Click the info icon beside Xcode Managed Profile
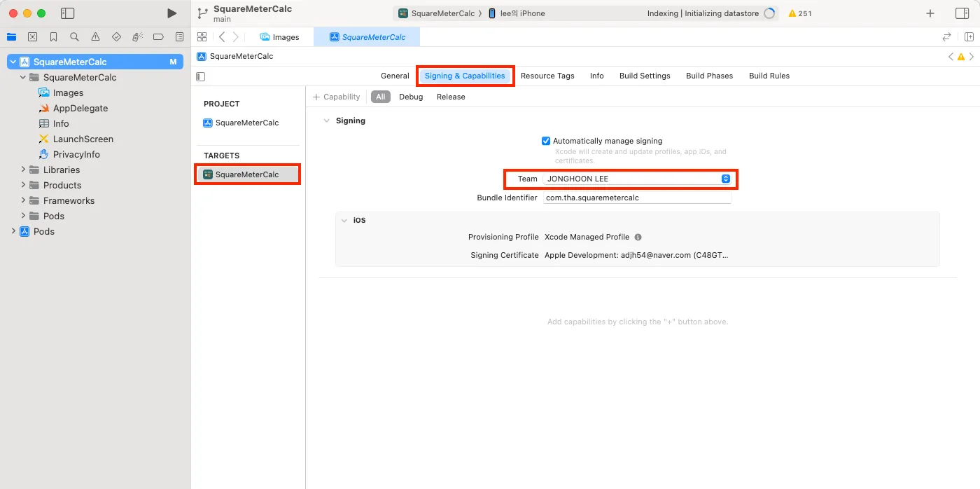The width and height of the screenshot is (980, 489). click(638, 237)
